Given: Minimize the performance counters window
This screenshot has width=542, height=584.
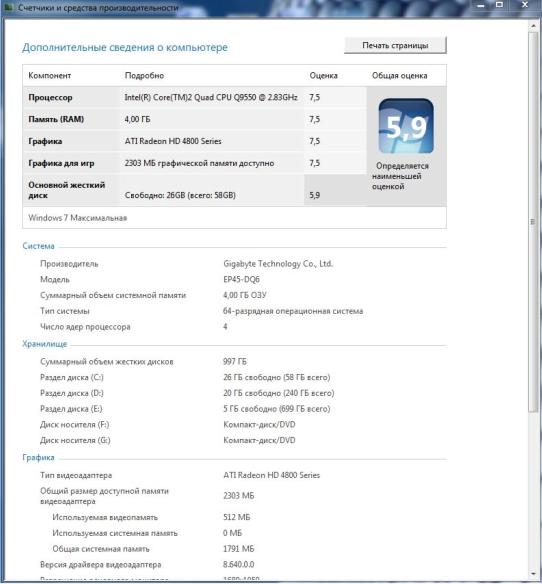Looking at the screenshot, I should (x=481, y=5).
